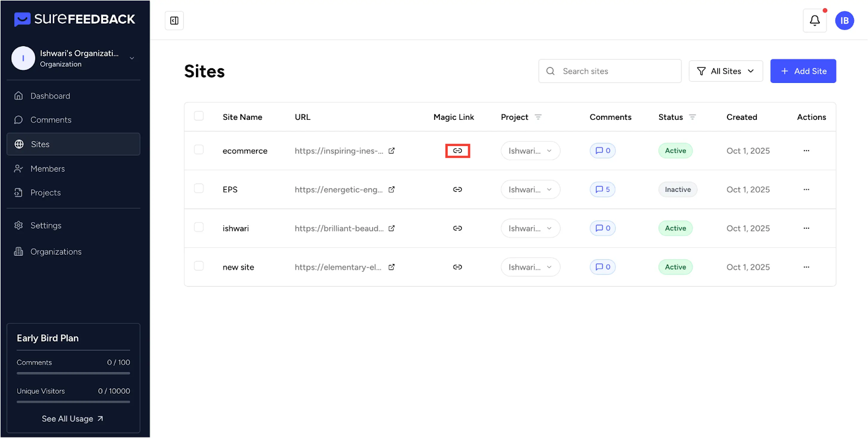
Task: Collapse the sidebar using the panel icon
Action: point(174,21)
